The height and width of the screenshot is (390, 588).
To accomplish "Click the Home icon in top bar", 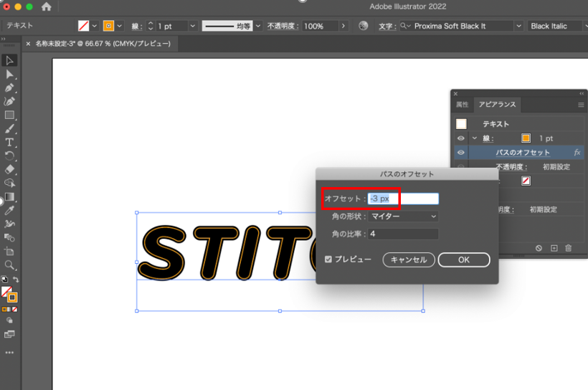I will point(46,6).
